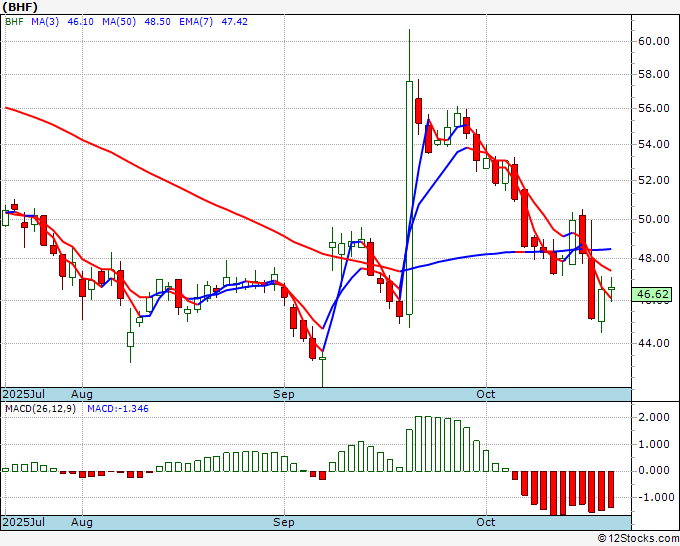Click the 1.000 MACD axis label

click(654, 445)
